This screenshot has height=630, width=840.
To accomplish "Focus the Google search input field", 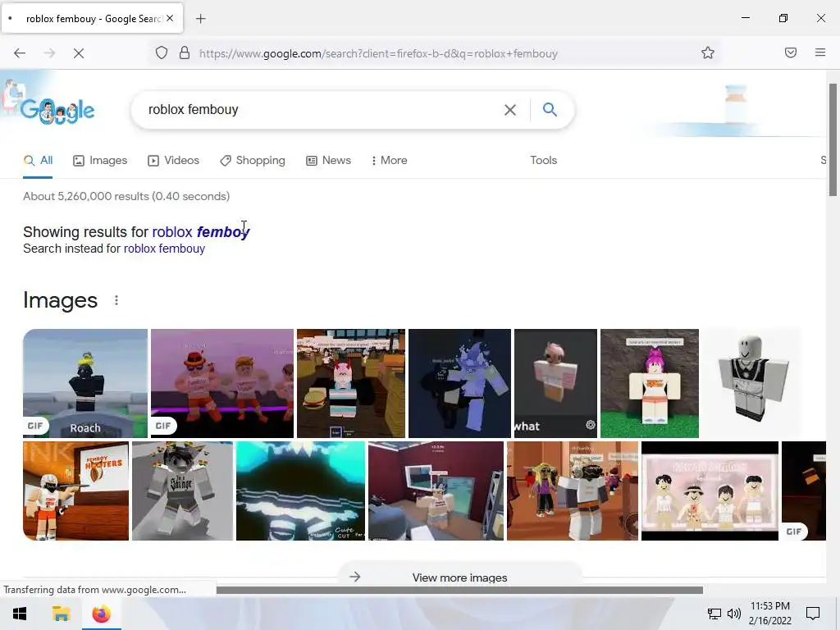I will (x=322, y=110).
